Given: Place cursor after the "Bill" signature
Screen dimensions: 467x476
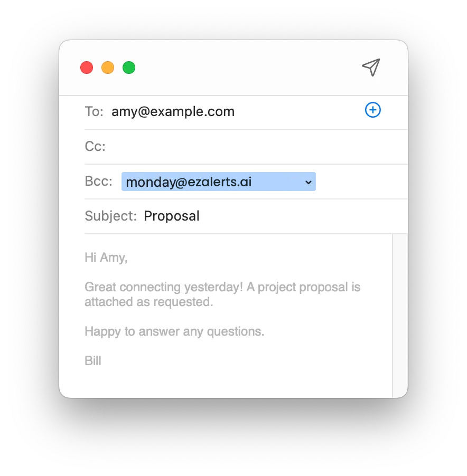Looking at the screenshot, I should [x=101, y=361].
